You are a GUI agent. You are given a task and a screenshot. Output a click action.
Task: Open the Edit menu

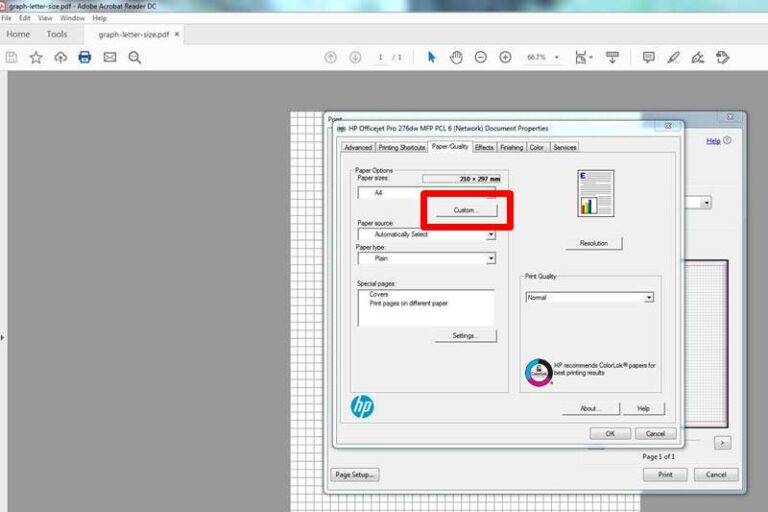[x=24, y=18]
